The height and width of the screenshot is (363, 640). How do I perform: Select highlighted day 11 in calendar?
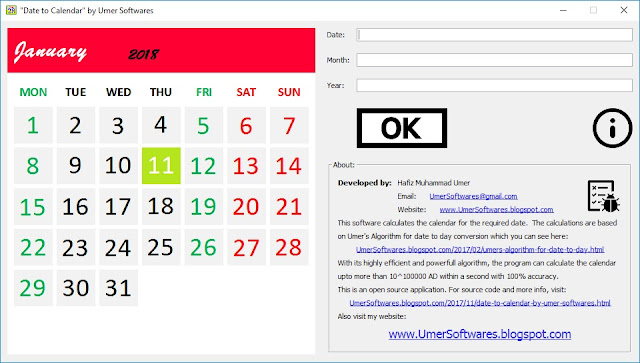[161, 166]
